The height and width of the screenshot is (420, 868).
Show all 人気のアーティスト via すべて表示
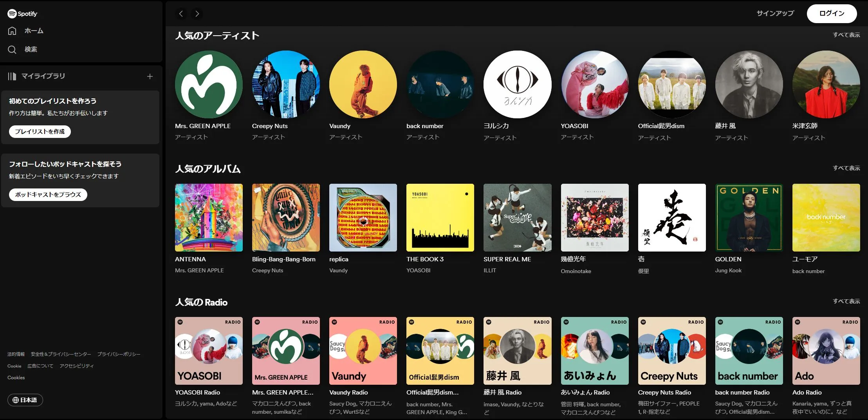coord(846,35)
